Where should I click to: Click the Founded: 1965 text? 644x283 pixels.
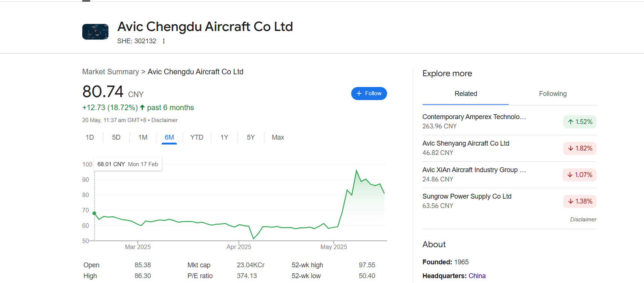click(x=445, y=262)
